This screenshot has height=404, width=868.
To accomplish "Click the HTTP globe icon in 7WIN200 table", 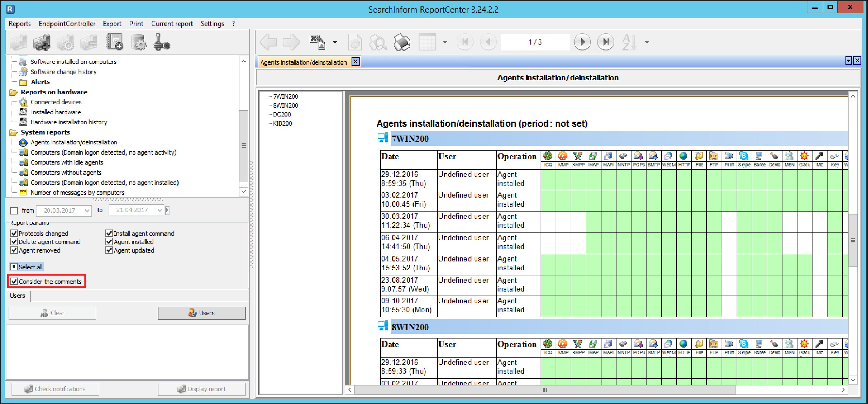I will pos(683,156).
